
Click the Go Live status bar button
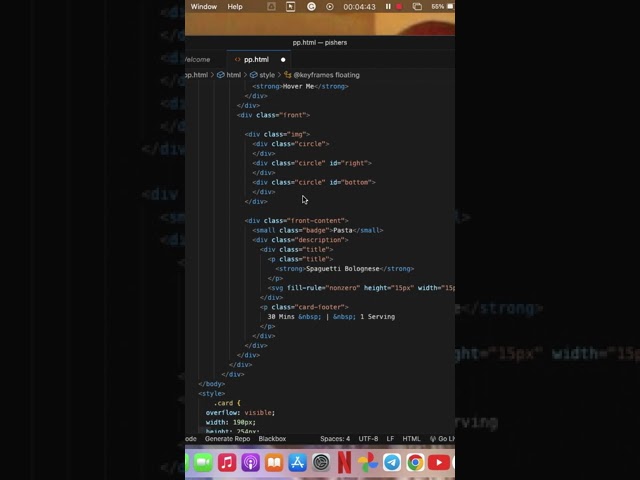tap(442, 439)
